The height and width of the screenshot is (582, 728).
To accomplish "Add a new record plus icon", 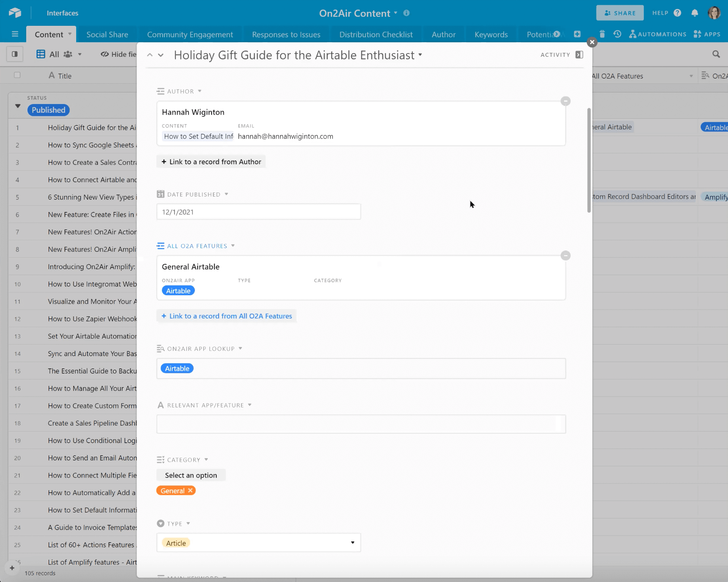I will [12, 568].
